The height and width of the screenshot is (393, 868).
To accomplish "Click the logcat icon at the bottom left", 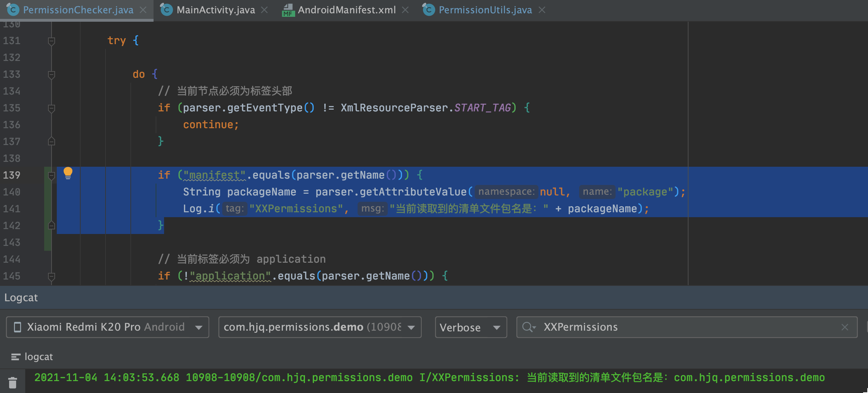I will (x=15, y=357).
